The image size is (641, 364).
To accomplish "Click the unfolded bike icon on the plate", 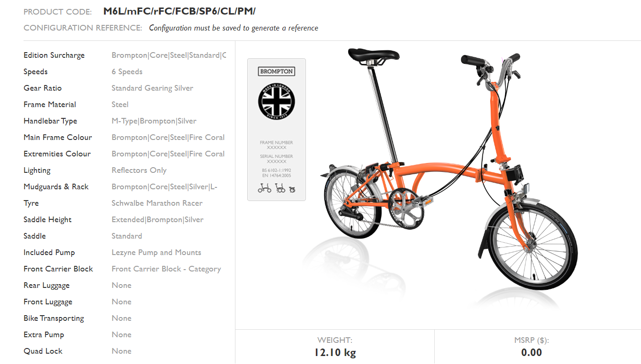I will point(265,189).
